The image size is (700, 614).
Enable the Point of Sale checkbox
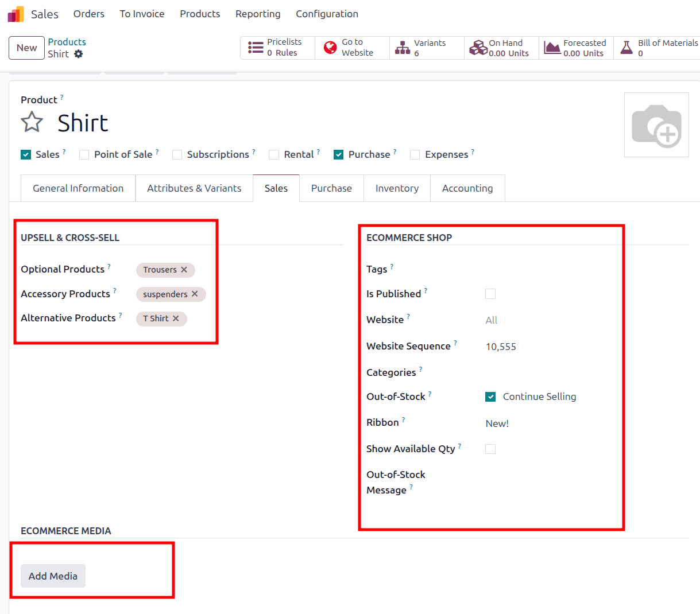point(84,154)
